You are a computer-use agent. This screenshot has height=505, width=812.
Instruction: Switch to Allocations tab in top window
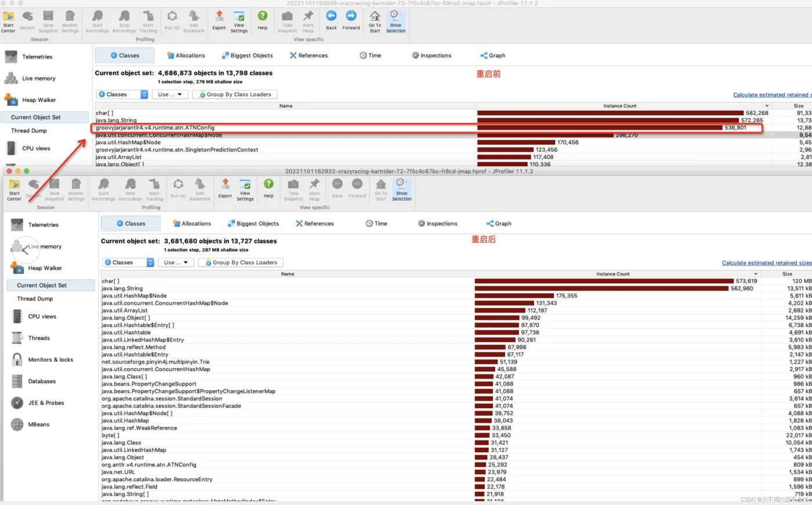(x=186, y=56)
